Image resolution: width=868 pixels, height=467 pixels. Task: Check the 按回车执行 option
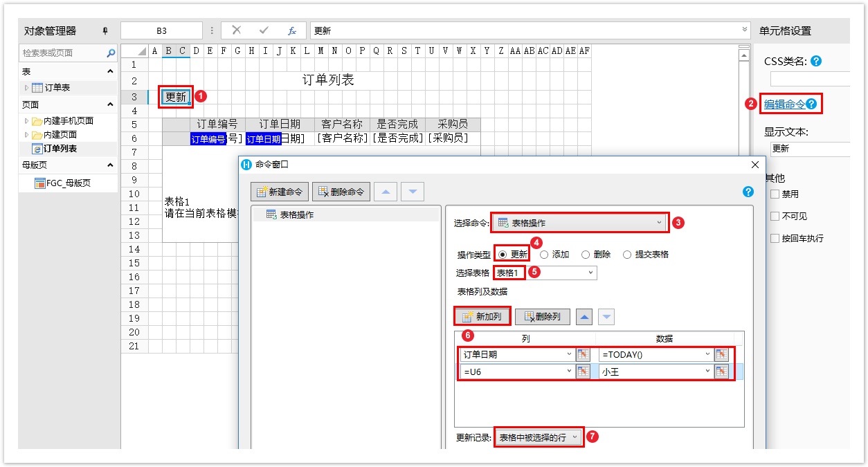(x=775, y=239)
